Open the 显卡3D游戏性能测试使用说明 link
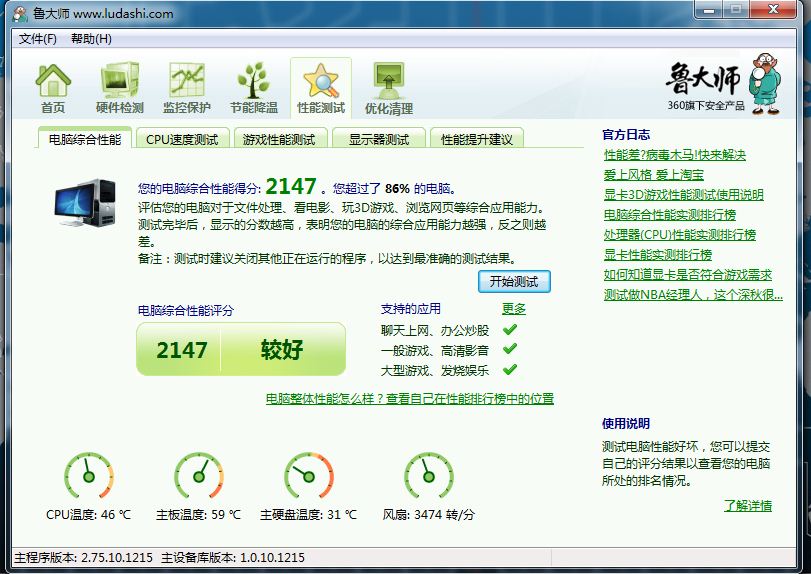Image resolution: width=811 pixels, height=574 pixels. [683, 194]
